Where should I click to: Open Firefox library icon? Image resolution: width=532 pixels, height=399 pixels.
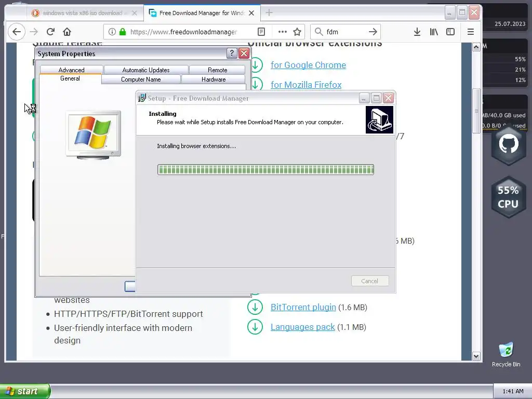pyautogui.click(x=434, y=32)
